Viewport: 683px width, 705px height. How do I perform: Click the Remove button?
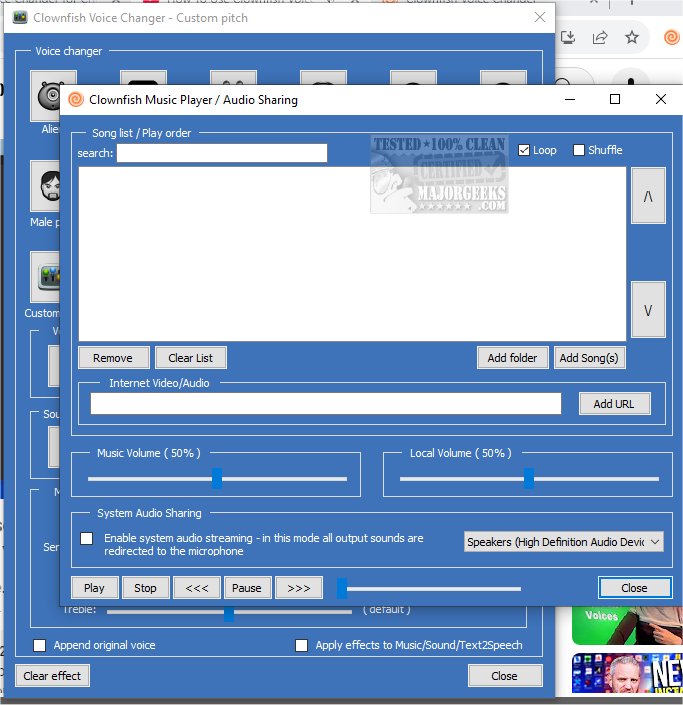pyautogui.click(x=113, y=358)
